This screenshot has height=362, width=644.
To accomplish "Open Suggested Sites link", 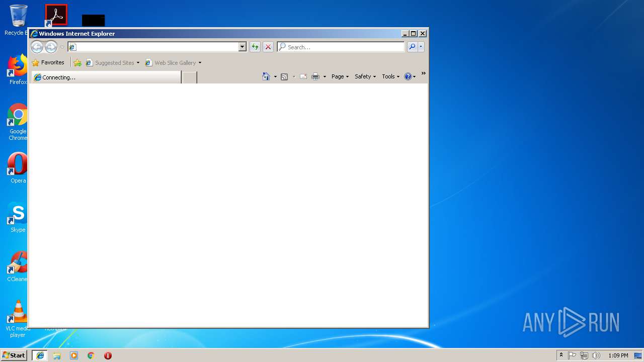I will point(110,63).
